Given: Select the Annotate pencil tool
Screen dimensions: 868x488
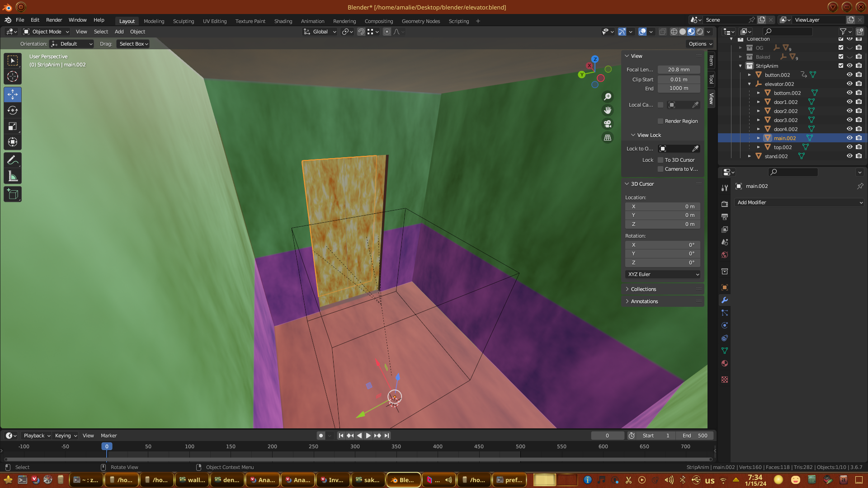Looking at the screenshot, I should 13,160.
